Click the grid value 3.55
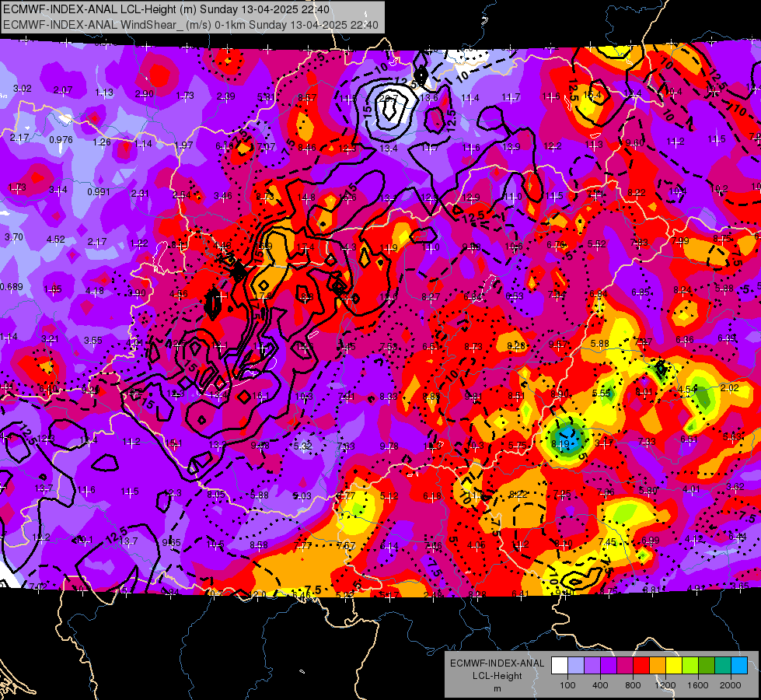 93,341
